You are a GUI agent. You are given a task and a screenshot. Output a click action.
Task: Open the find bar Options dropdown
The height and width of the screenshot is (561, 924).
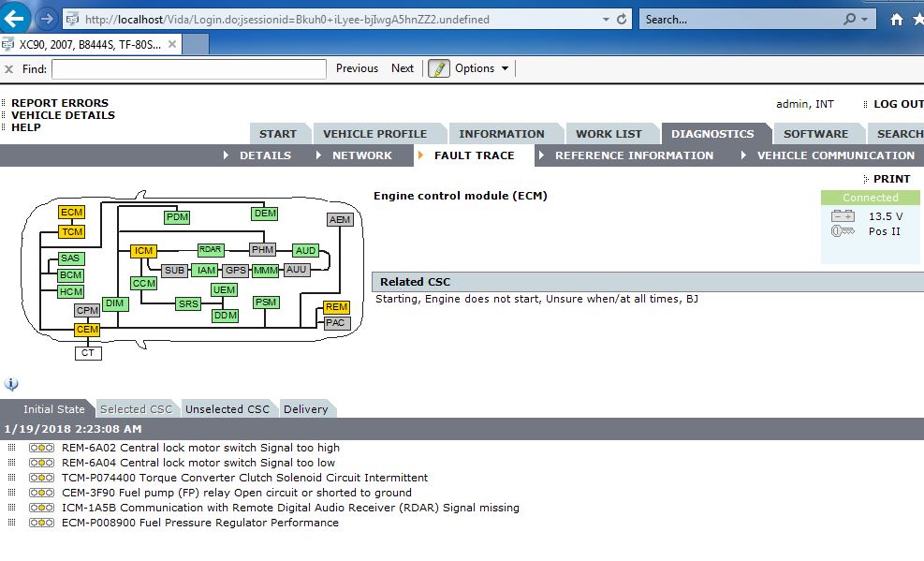482,68
